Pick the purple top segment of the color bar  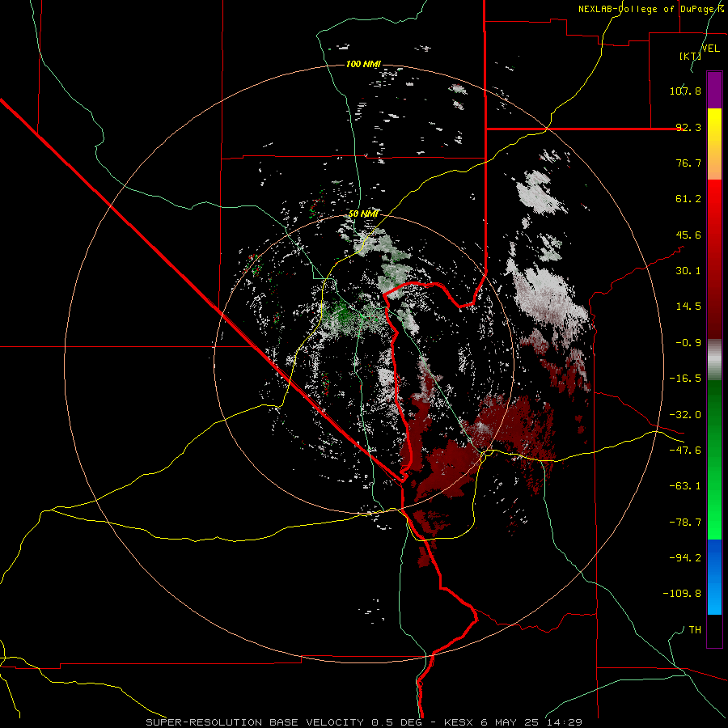(714, 90)
